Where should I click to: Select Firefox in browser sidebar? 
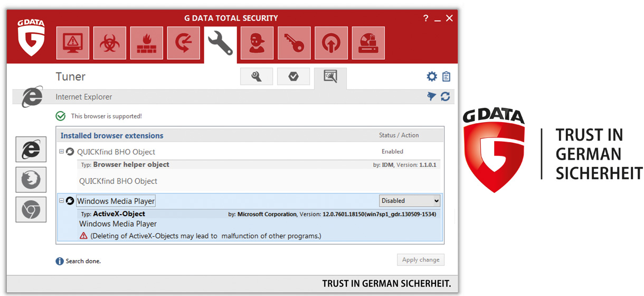click(x=31, y=180)
